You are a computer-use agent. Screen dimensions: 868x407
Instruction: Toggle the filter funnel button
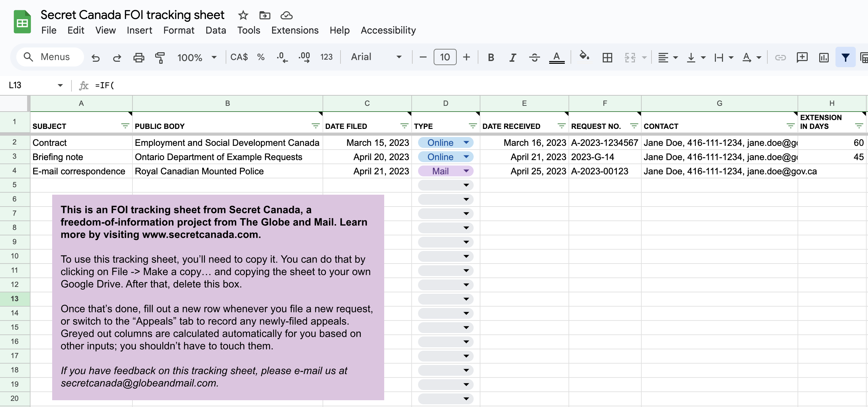[x=845, y=58]
